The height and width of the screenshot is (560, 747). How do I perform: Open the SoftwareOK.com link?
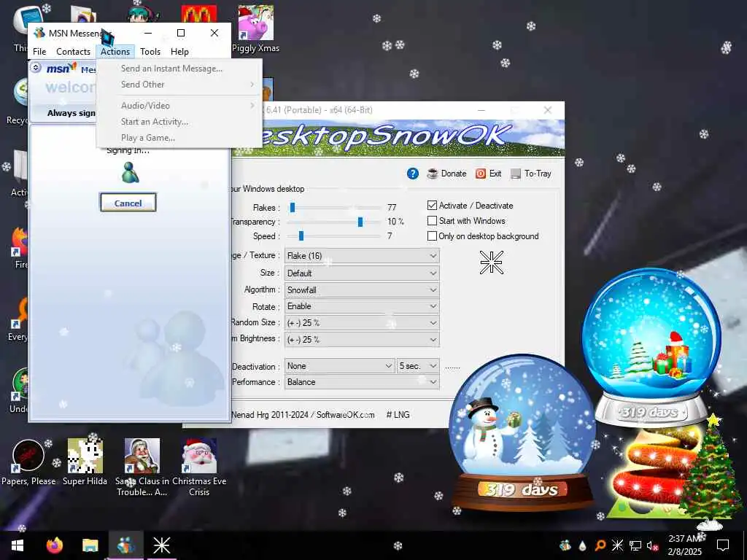pos(345,415)
